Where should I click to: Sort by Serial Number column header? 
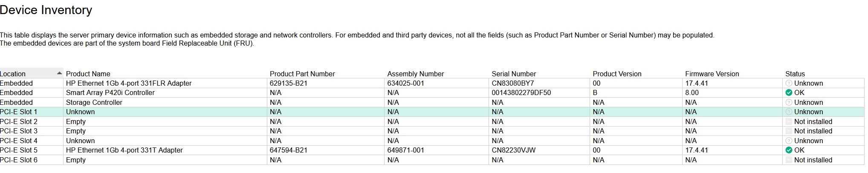pyautogui.click(x=514, y=74)
